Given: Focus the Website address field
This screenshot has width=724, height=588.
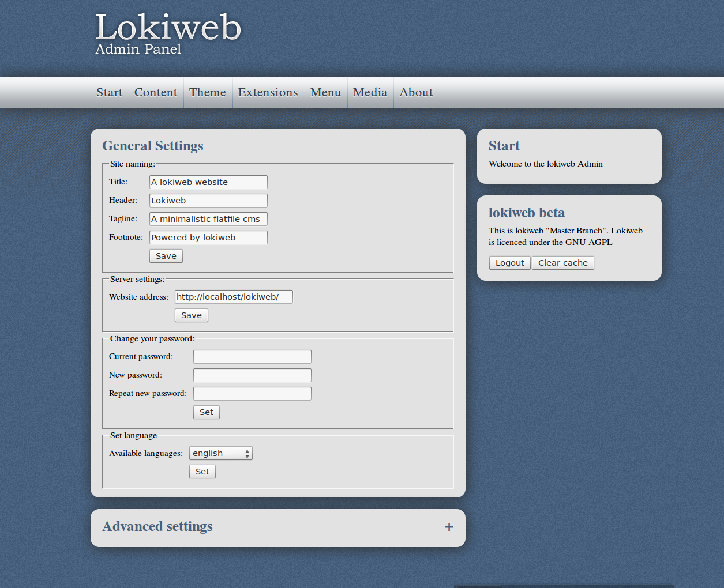Looking at the screenshot, I should pos(233,296).
